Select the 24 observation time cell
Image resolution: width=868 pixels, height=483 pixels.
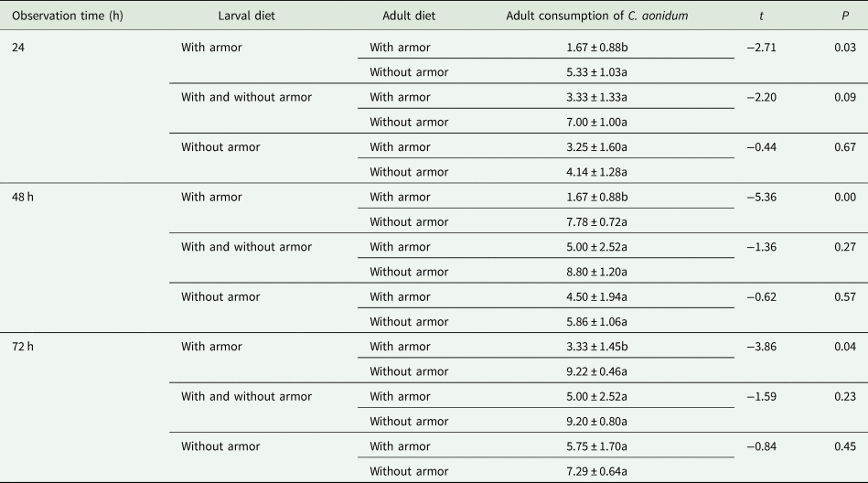18,47
